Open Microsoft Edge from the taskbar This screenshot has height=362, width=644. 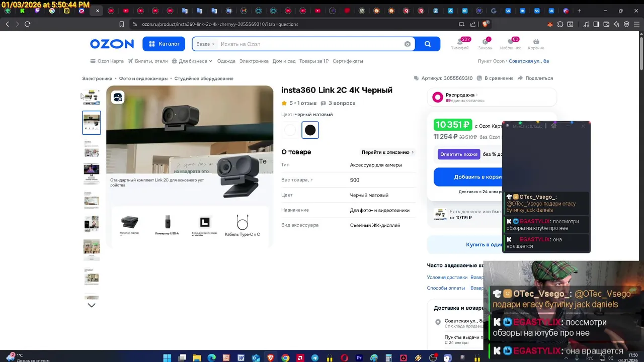coord(211,357)
